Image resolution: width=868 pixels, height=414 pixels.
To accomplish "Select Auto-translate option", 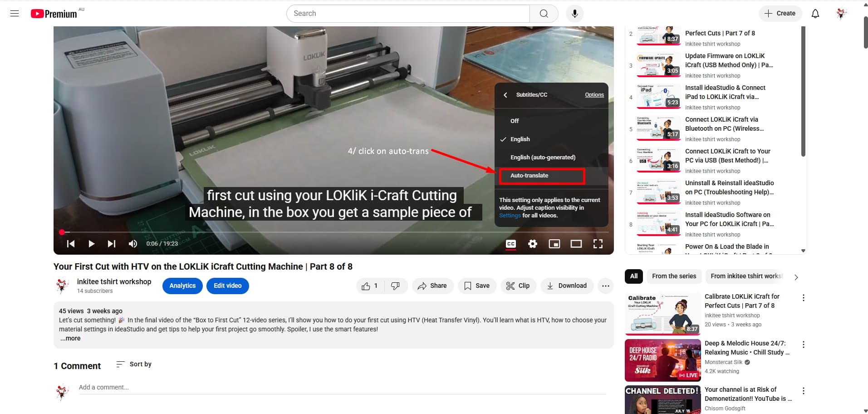I will (x=551, y=175).
